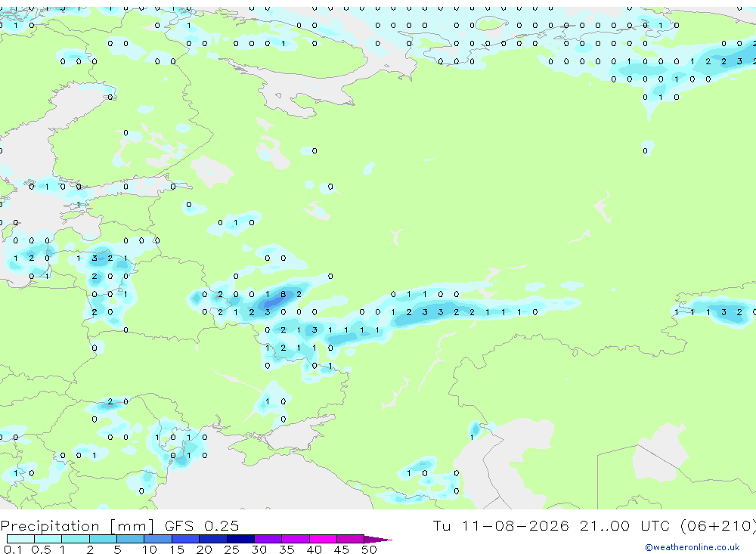Click the 2–5 mm legend color swatch

point(103,539)
